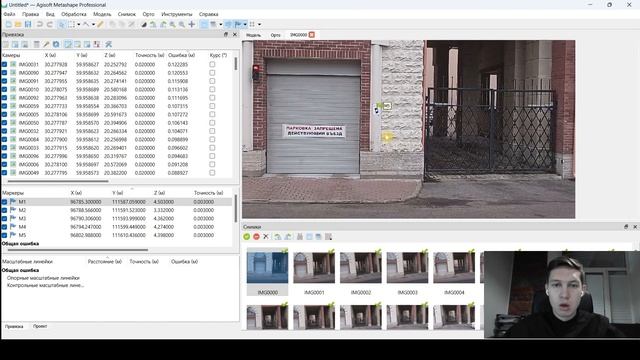
Task: Open the Инструменты menu
Action: click(x=176, y=14)
